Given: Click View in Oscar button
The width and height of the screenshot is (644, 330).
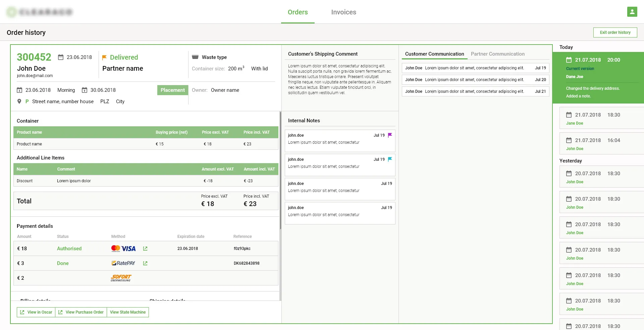Looking at the screenshot, I should pos(36,312).
